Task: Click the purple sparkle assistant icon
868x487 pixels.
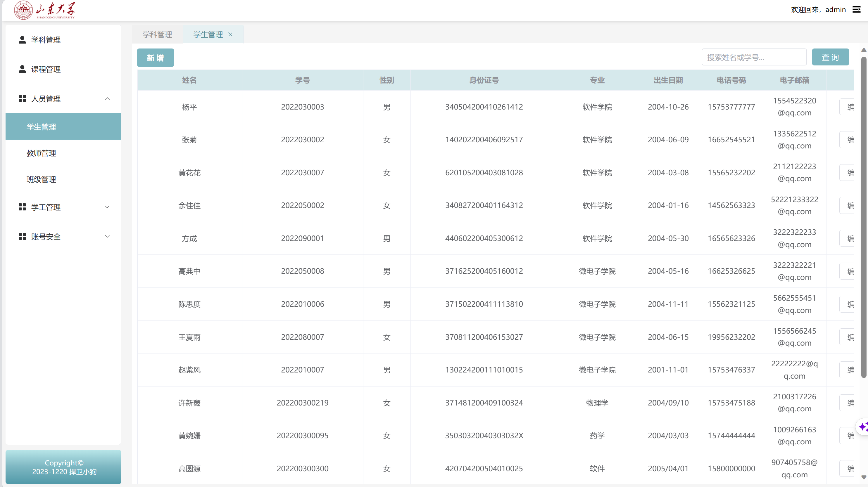Action: coord(863,427)
